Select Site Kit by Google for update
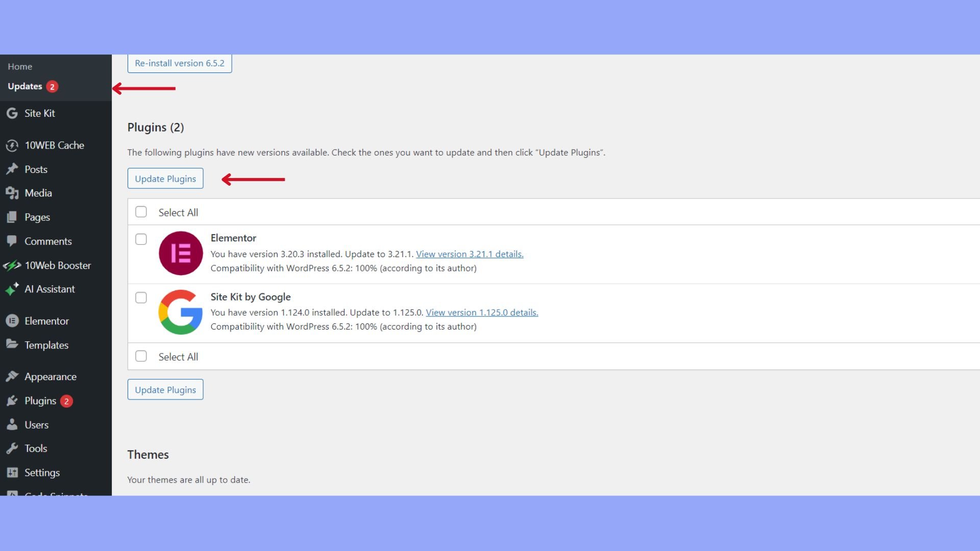The width and height of the screenshot is (980, 551). 141,297
